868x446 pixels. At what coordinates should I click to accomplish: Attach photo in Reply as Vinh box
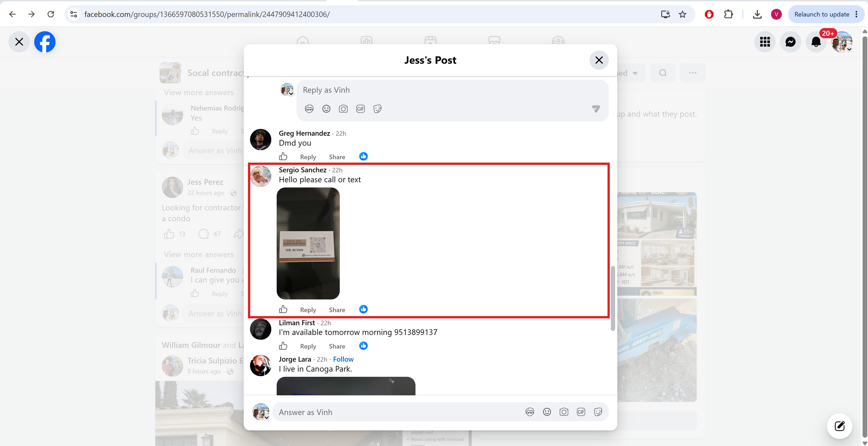pos(343,109)
